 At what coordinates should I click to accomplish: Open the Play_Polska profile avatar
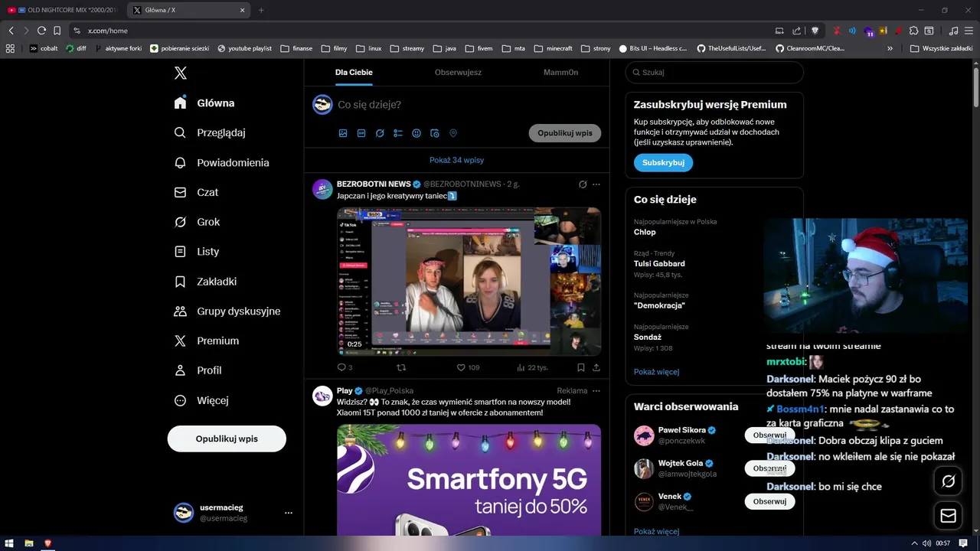[x=322, y=396]
